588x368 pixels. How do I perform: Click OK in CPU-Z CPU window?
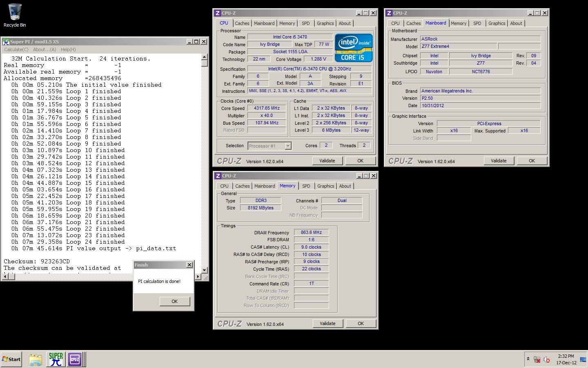[360, 161]
